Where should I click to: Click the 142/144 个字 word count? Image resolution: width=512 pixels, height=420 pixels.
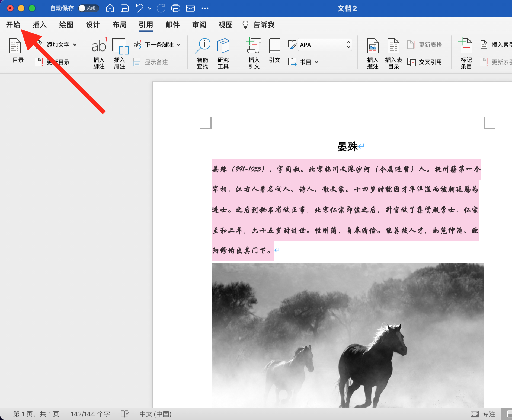pos(90,414)
